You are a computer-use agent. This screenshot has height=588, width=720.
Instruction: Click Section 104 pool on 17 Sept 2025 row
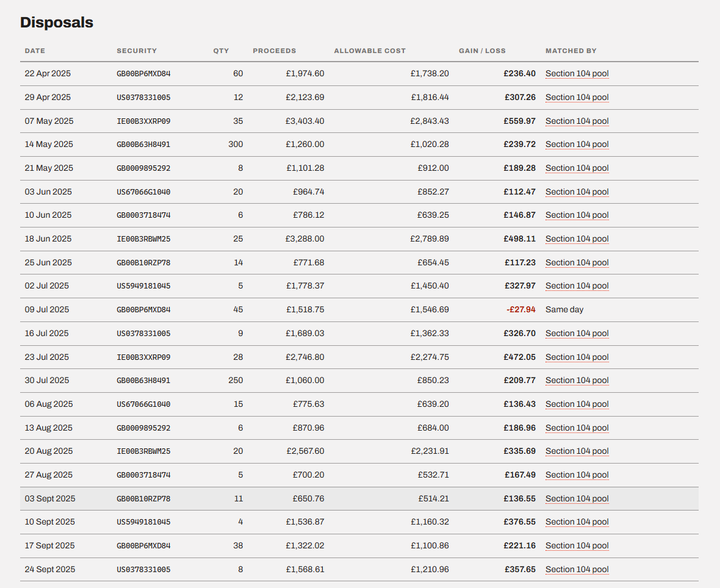coord(577,546)
